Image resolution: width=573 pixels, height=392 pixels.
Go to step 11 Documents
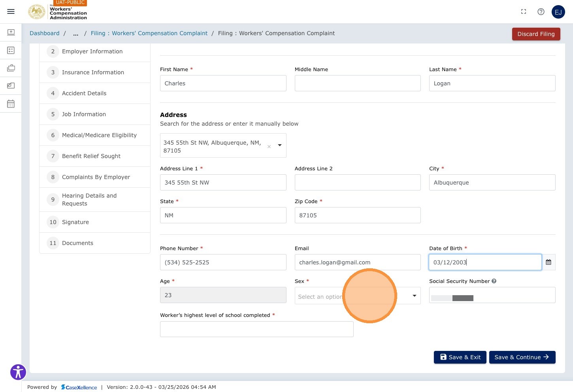(95, 243)
